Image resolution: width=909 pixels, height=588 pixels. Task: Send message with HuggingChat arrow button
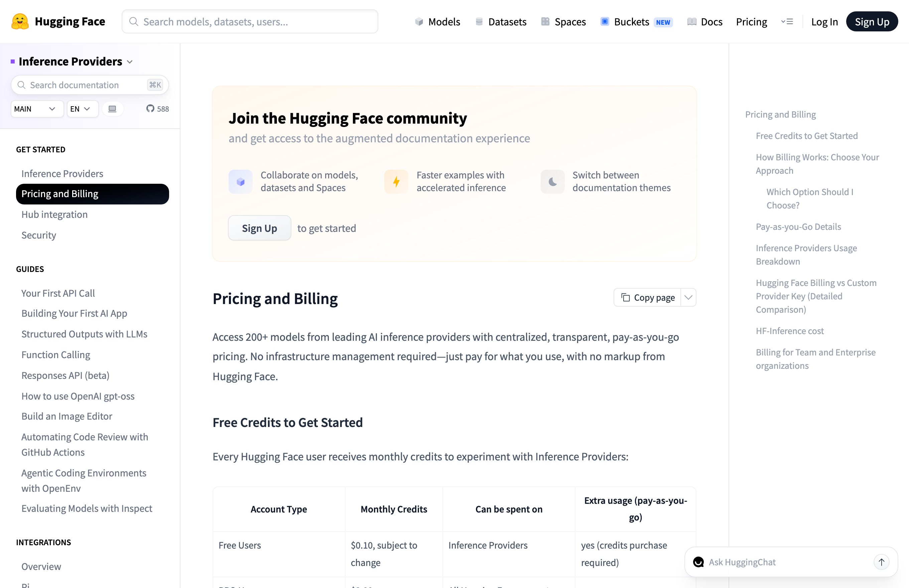[882, 562]
